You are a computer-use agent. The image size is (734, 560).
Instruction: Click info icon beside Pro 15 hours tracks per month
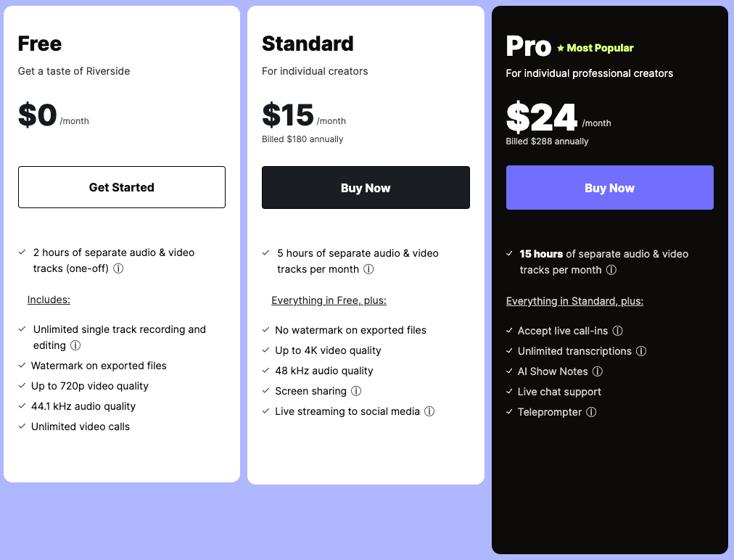(x=611, y=270)
